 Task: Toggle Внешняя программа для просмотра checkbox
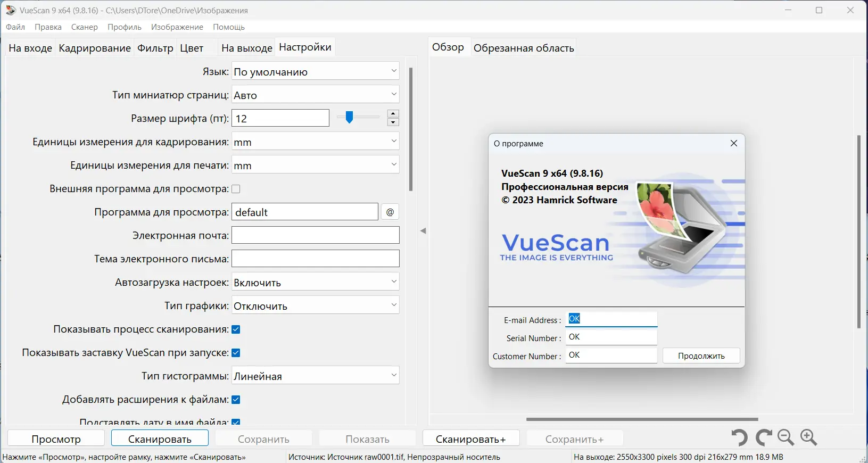pos(236,189)
